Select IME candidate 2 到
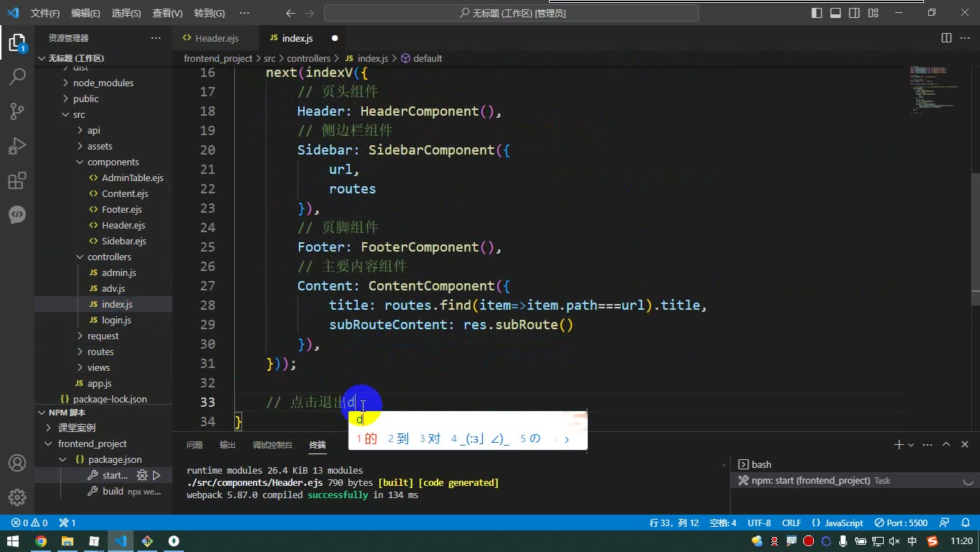The image size is (980, 552). point(398,438)
